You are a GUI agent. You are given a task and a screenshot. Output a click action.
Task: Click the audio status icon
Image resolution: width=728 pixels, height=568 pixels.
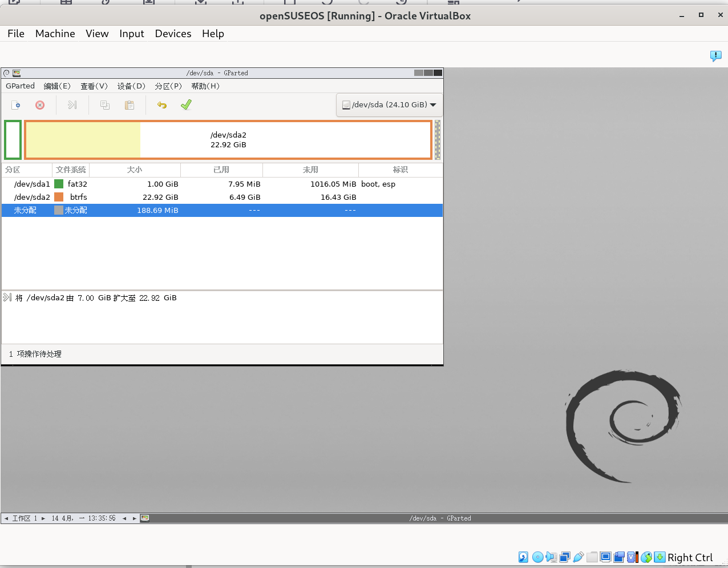551,557
